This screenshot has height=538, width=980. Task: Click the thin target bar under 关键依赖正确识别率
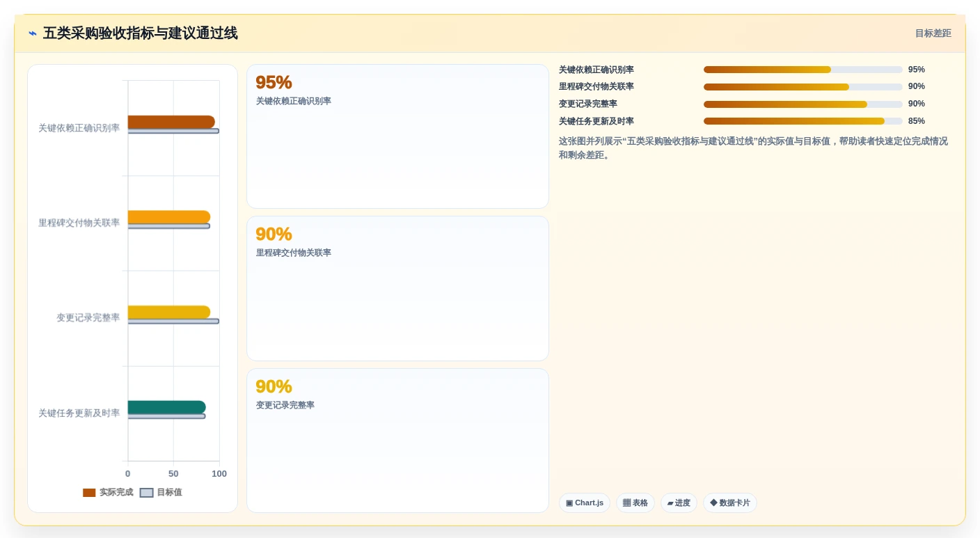173,131
